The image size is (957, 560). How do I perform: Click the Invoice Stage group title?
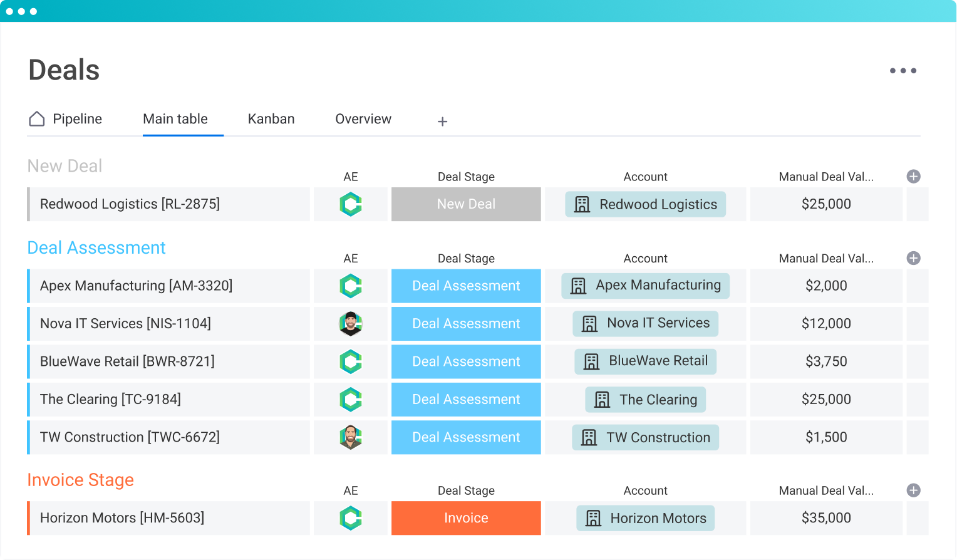click(80, 480)
